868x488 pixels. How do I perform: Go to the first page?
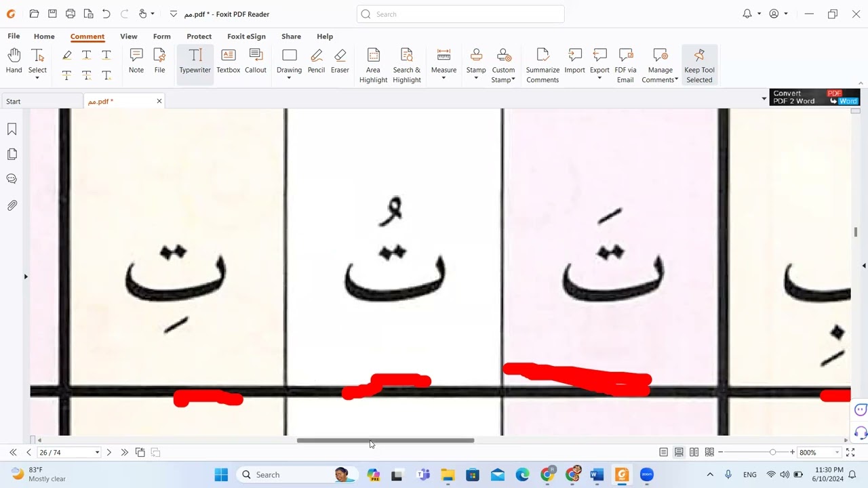tap(13, 452)
